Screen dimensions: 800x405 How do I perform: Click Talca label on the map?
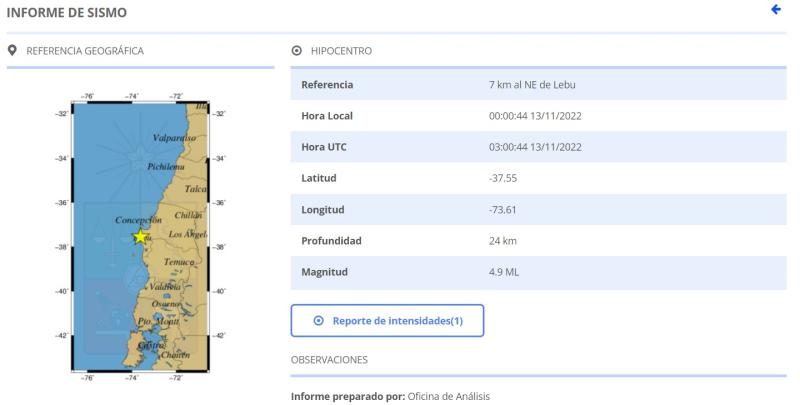(195, 189)
